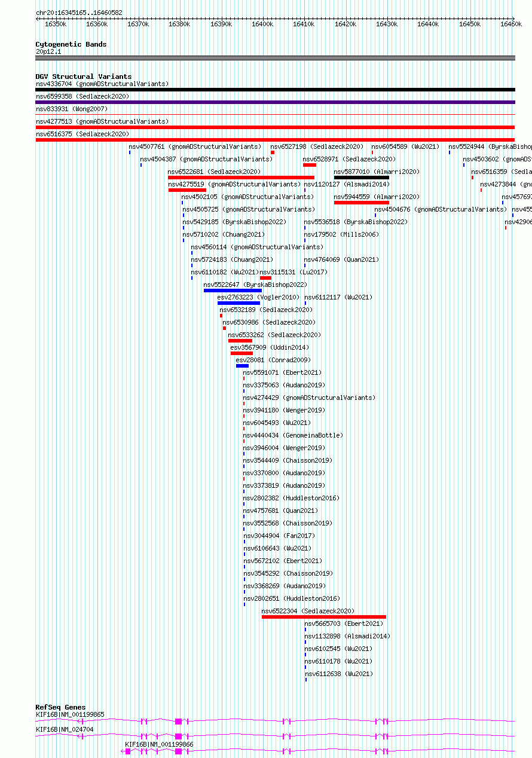Click the 16350k ruler tick label

coord(55,24)
